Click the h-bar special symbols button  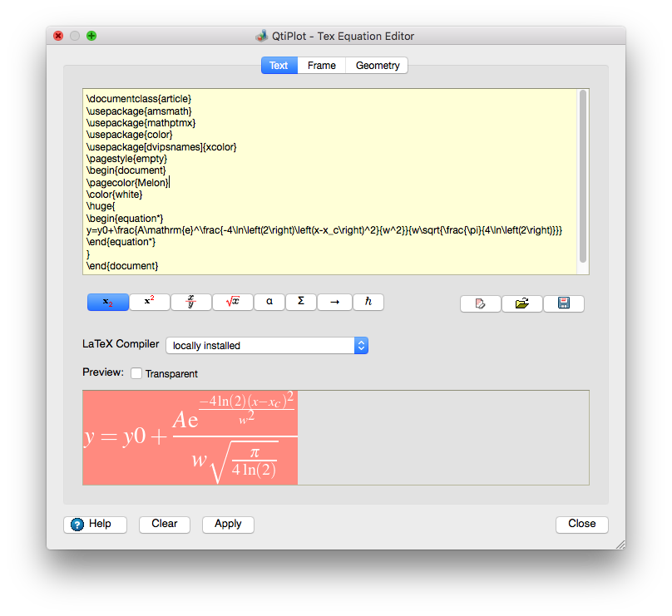368,302
